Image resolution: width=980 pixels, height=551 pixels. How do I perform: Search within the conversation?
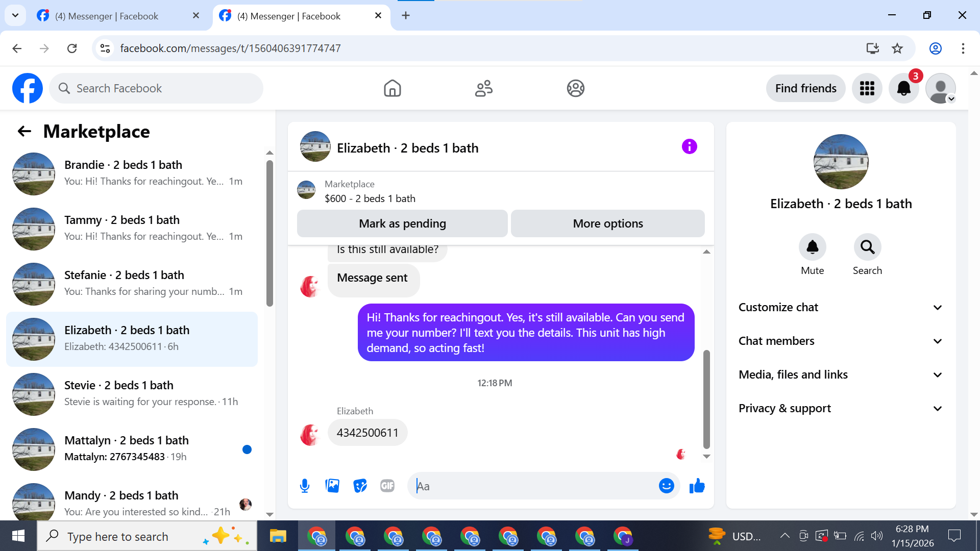click(867, 247)
